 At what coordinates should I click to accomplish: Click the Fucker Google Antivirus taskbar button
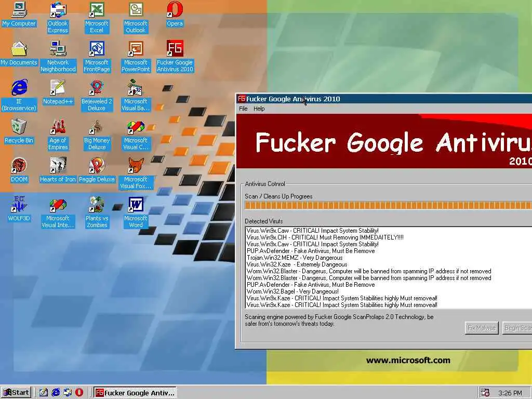pos(135,393)
